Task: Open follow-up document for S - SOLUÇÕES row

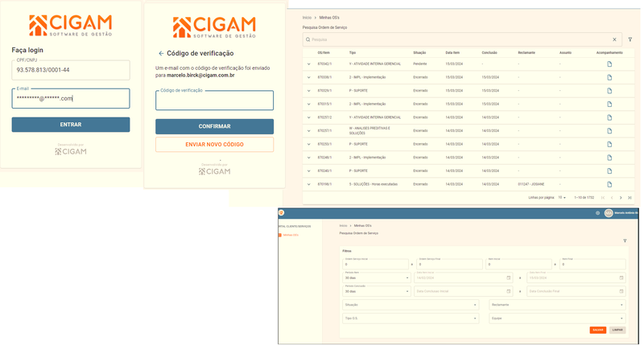Action: coord(609,184)
